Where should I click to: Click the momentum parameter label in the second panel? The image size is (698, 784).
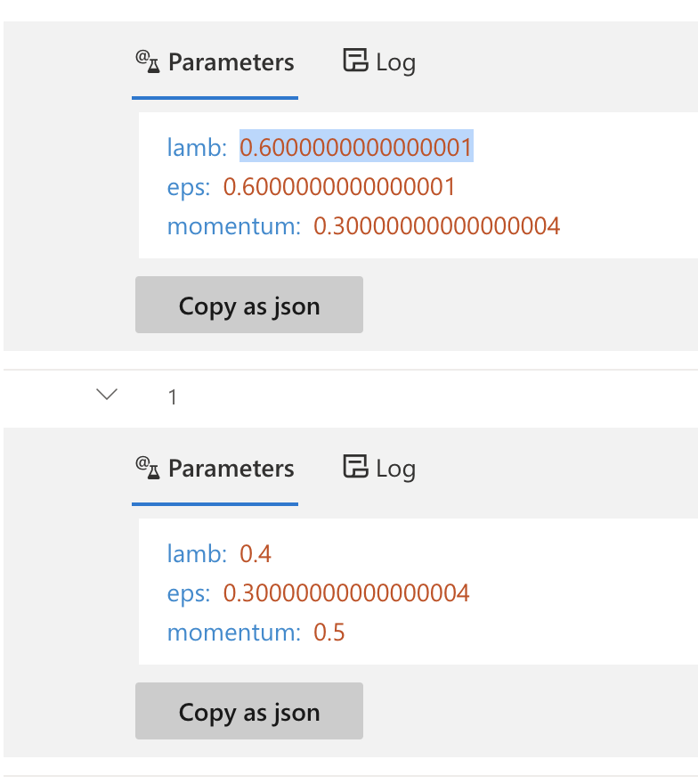pos(234,632)
